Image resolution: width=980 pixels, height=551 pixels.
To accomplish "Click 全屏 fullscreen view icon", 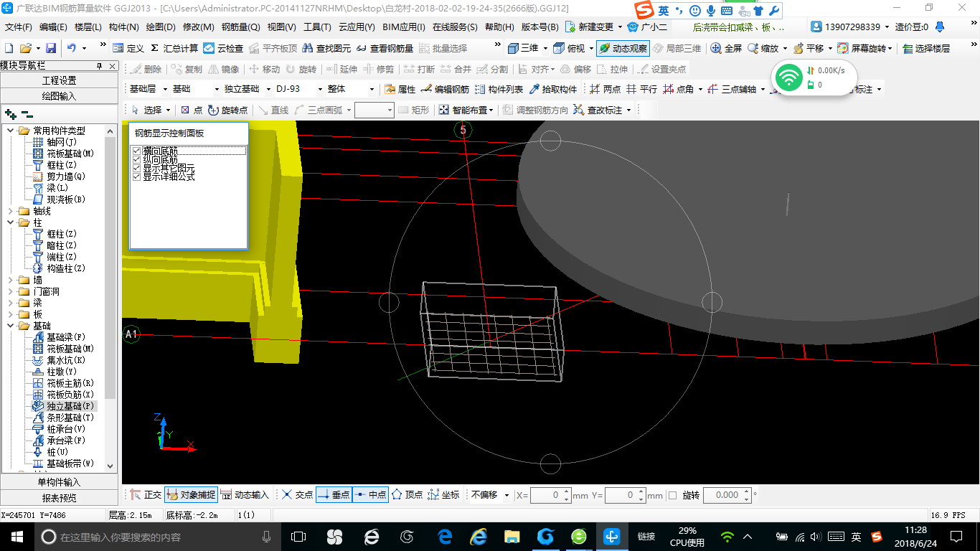I will (x=716, y=48).
